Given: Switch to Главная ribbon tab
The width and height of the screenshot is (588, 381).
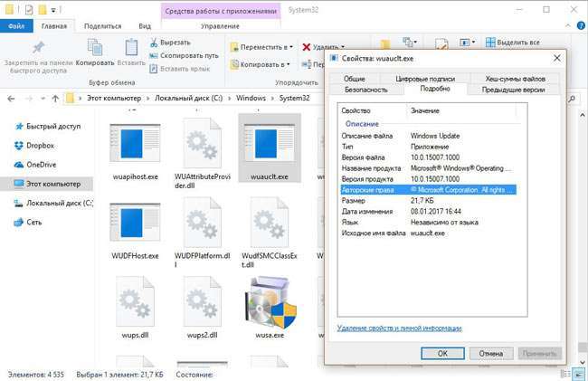Looking at the screenshot, I should (54, 26).
